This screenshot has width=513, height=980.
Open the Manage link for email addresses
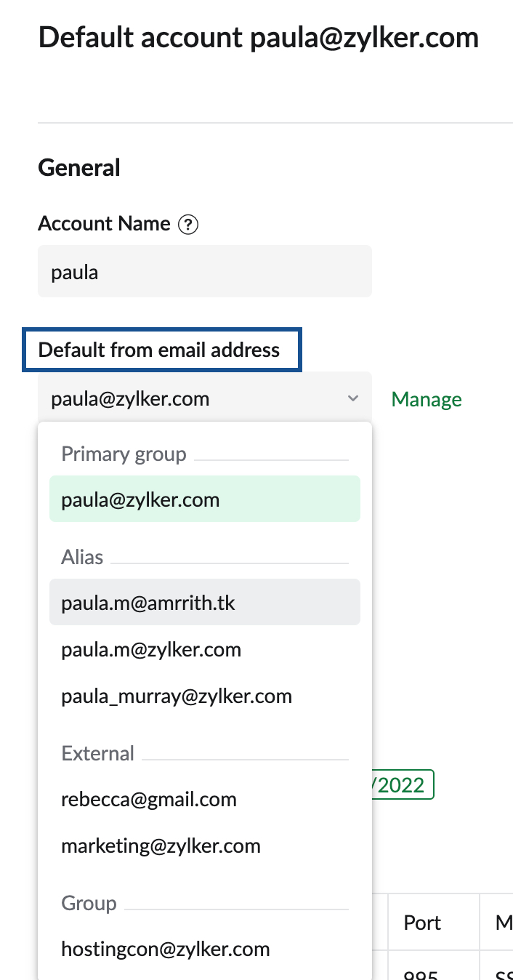[426, 398]
